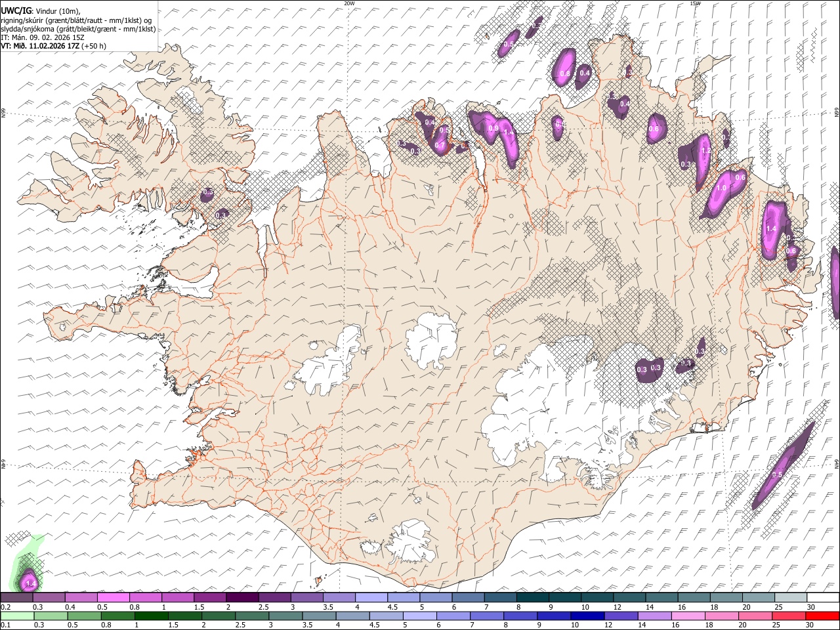Screen dimensions: 840x630
Task: Select the deep blue 10 mm rain scale swatch
Action: (x=589, y=616)
